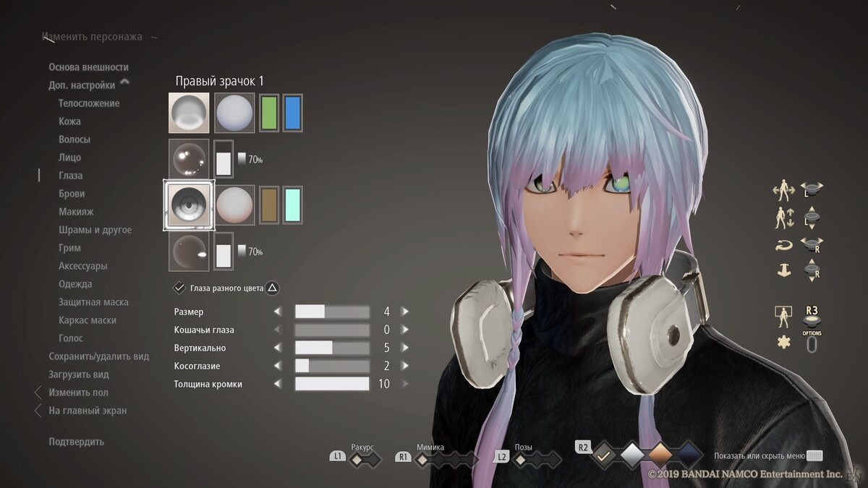The image size is (868, 488).
Task: Open the 'Аксессуары' category
Action: coord(83,266)
